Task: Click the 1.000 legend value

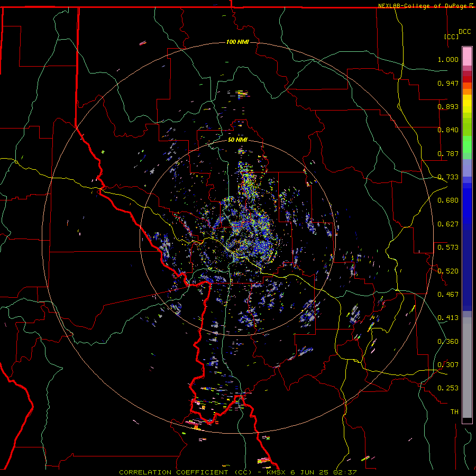Action: point(448,59)
